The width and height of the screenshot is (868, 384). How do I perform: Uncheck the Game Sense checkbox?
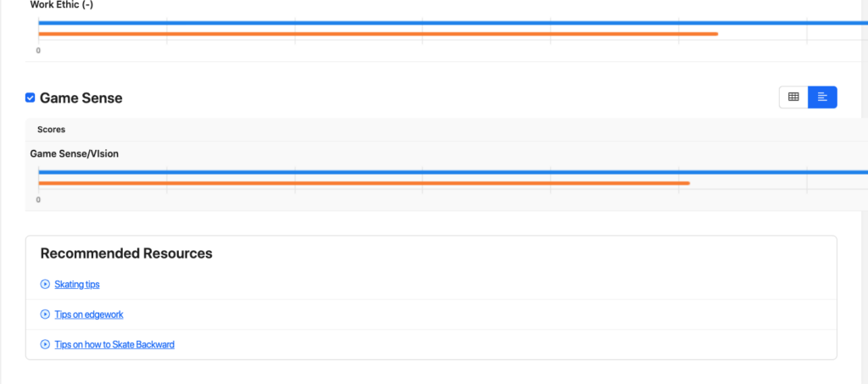pos(31,98)
